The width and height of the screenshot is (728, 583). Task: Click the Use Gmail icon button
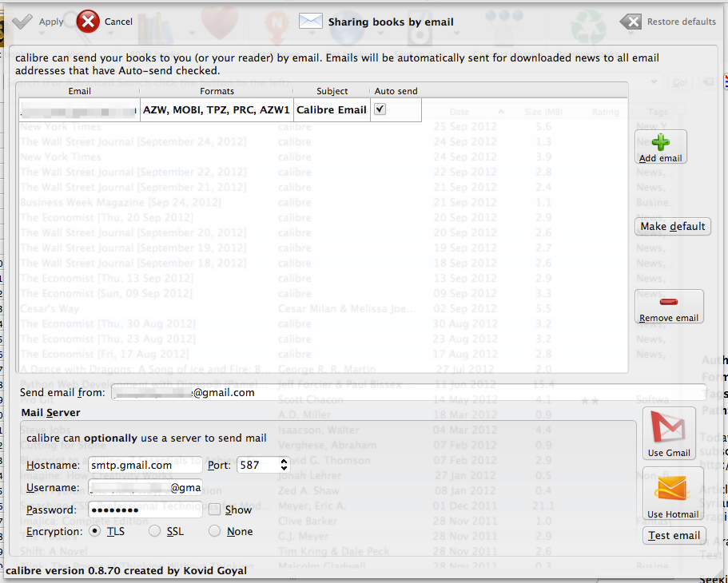click(x=669, y=433)
